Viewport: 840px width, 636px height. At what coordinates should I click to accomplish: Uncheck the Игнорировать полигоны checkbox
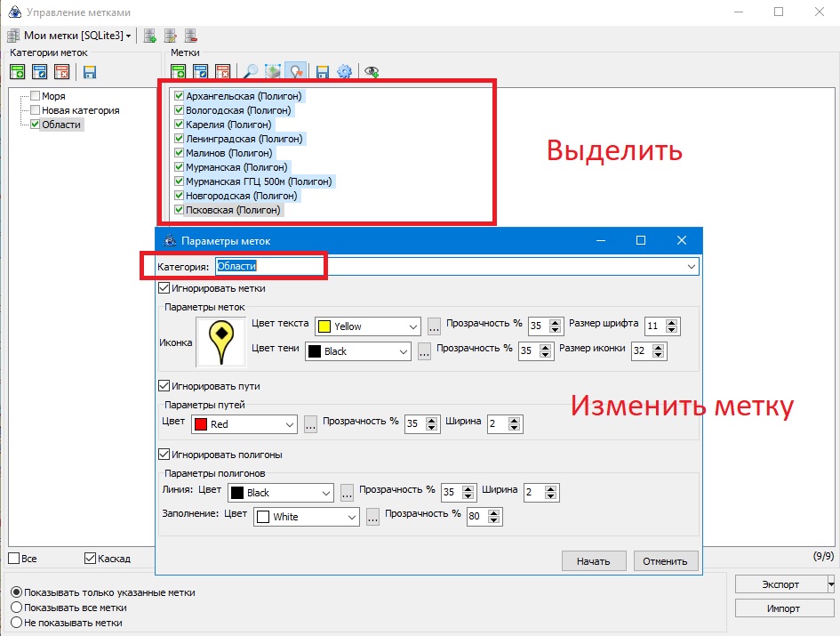(164, 455)
